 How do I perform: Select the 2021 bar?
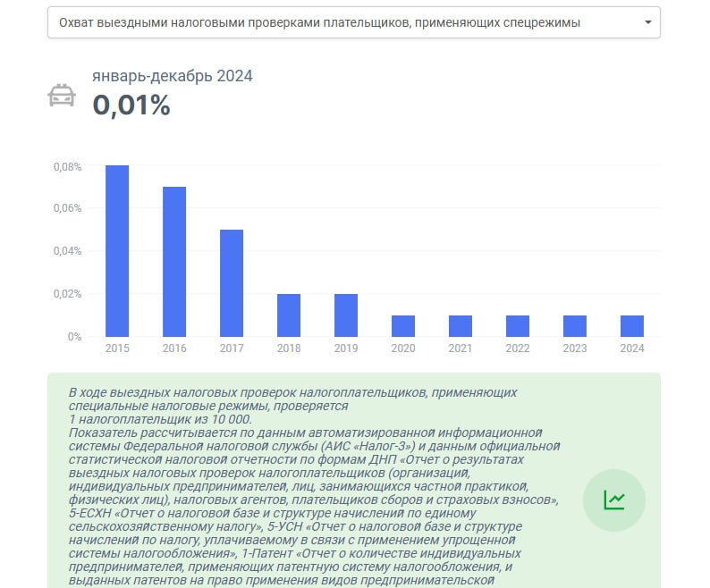click(461, 326)
